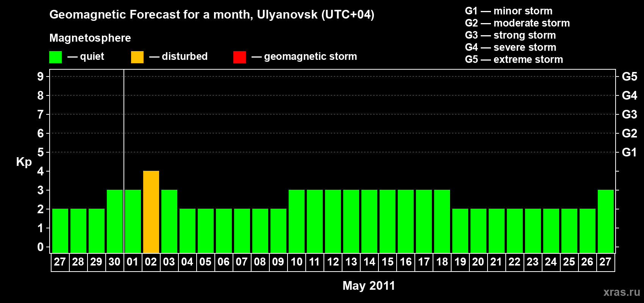Click the G2 right axis label
Image resolution: width=644 pixels, height=303 pixels.
click(629, 133)
